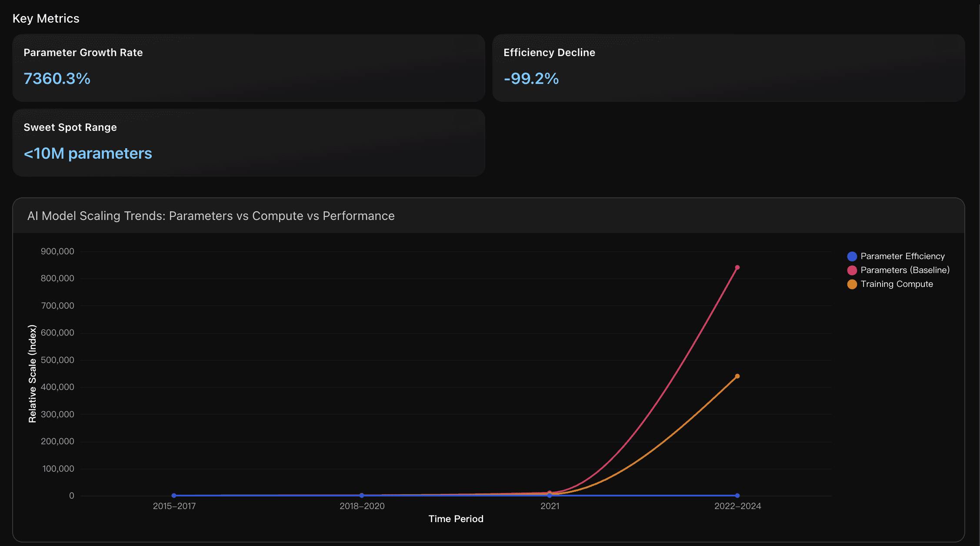
Task: Toggle Parameter Efficiency legend entry
Action: [x=902, y=256]
